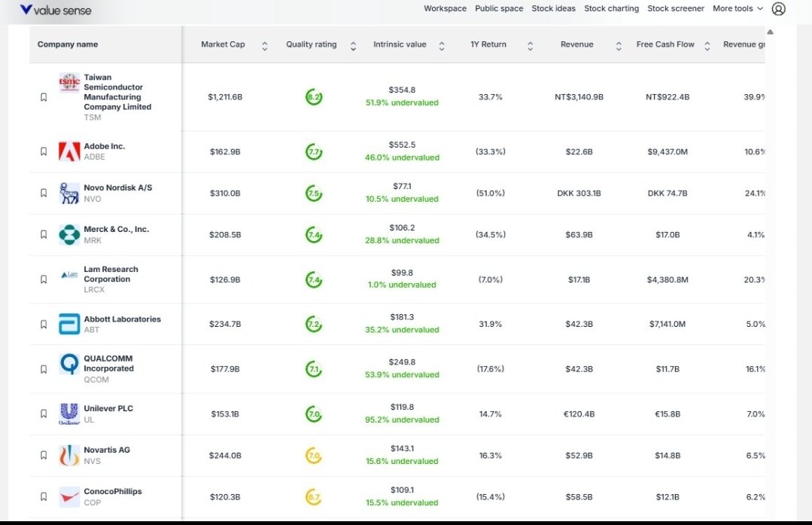Viewport: 812px width, 525px height.
Task: Click TSMC quality rating 8.2 badge
Action: [314, 97]
